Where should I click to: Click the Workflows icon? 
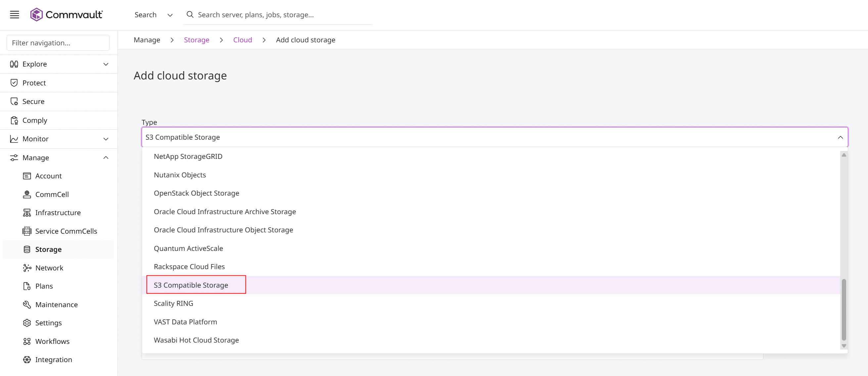tap(27, 341)
